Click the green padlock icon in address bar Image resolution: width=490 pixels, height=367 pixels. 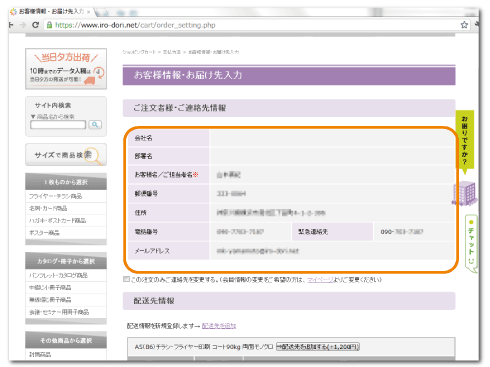[x=49, y=25]
